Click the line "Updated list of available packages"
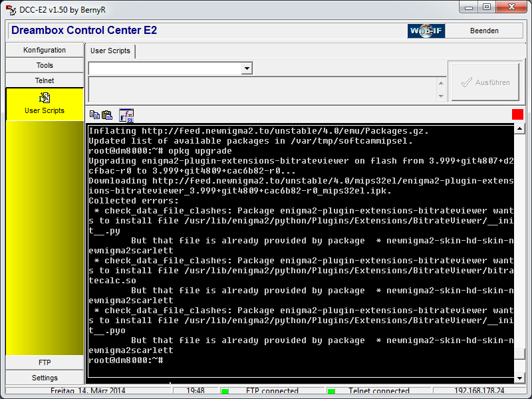 251,141
